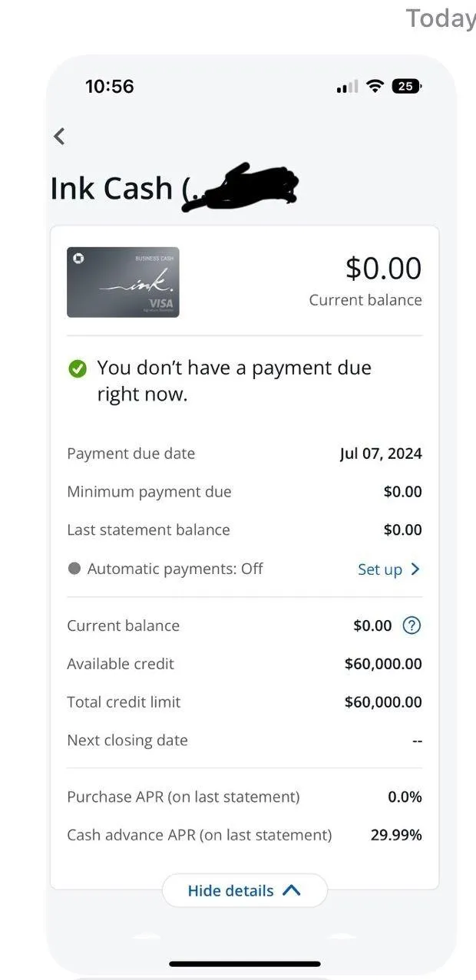Click the gray dot beside Automatic payments
Screen dimensions: 476x980
[x=74, y=569]
